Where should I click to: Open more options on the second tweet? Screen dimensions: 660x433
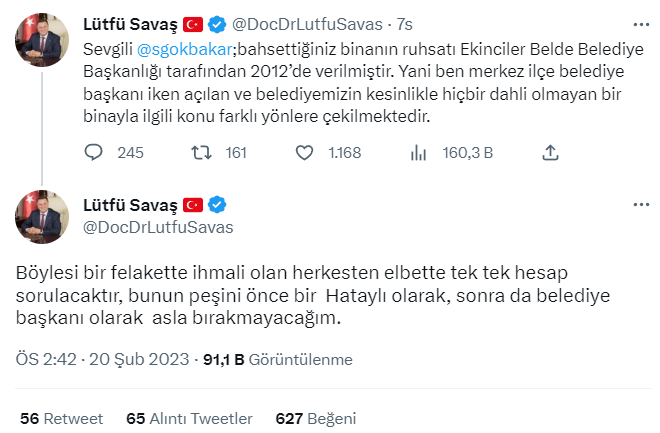(x=639, y=204)
